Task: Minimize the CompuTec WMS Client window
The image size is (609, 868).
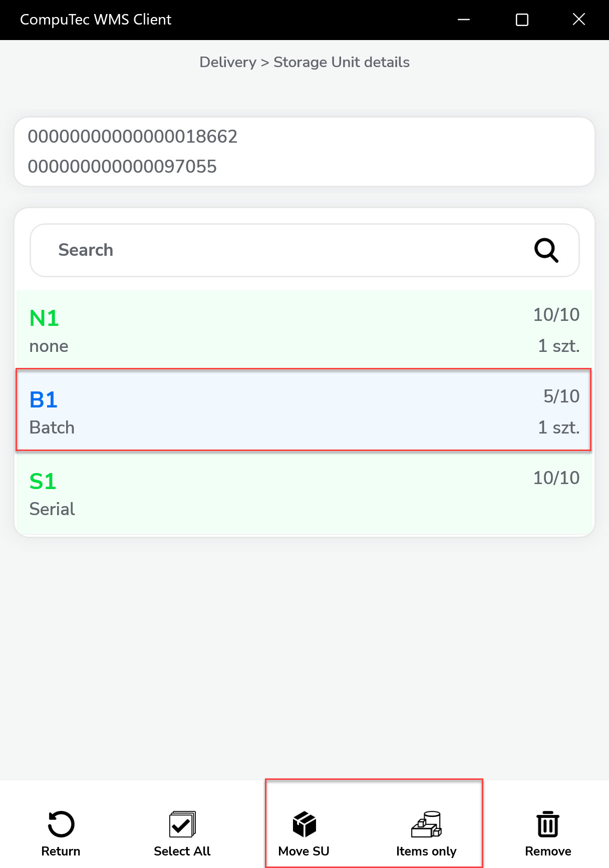Action: click(464, 20)
